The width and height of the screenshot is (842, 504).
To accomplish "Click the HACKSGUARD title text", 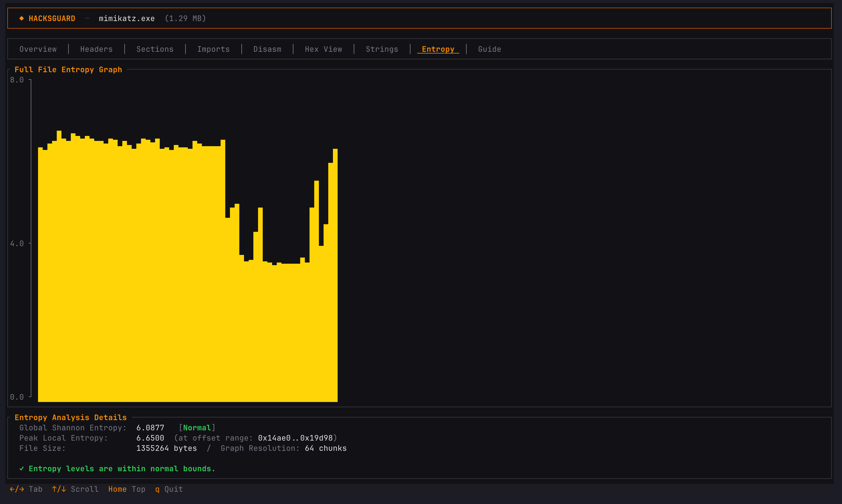I will click(x=52, y=18).
